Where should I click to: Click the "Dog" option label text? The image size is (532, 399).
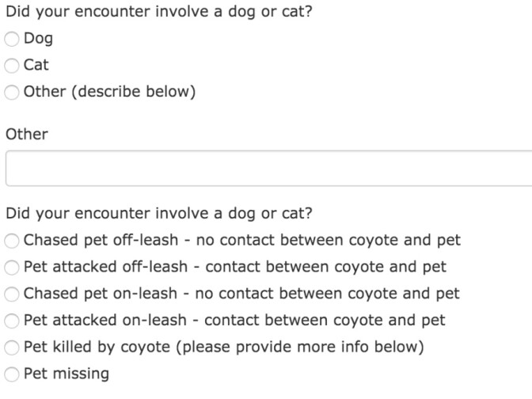click(39, 38)
